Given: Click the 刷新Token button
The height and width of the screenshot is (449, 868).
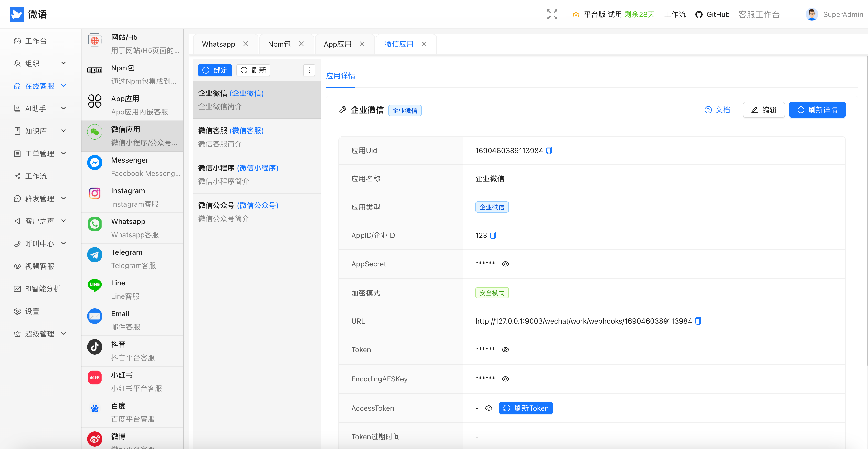Looking at the screenshot, I should [526, 408].
